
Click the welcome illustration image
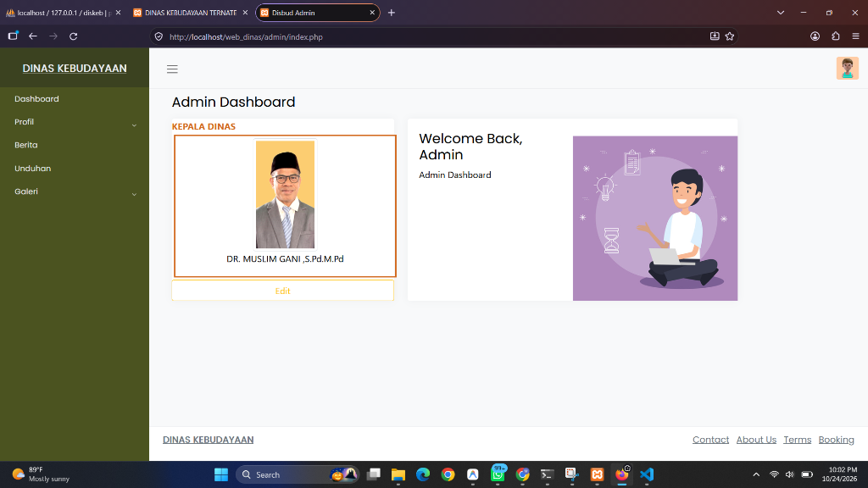[x=655, y=218]
